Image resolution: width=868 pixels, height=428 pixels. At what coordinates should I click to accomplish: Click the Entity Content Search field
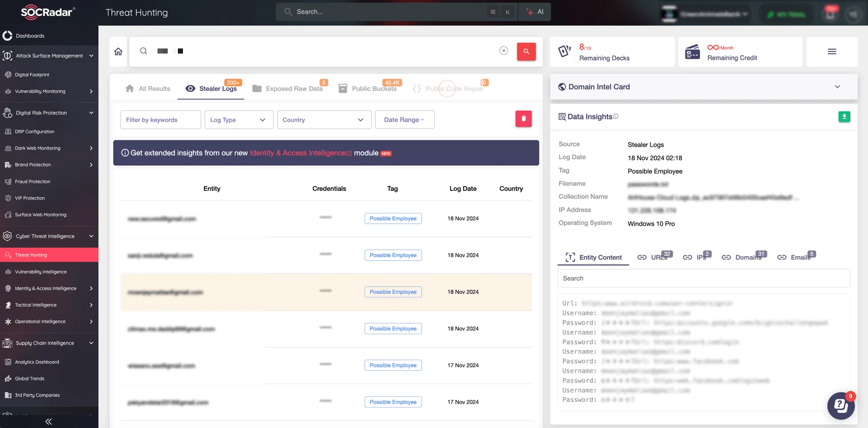(x=704, y=279)
